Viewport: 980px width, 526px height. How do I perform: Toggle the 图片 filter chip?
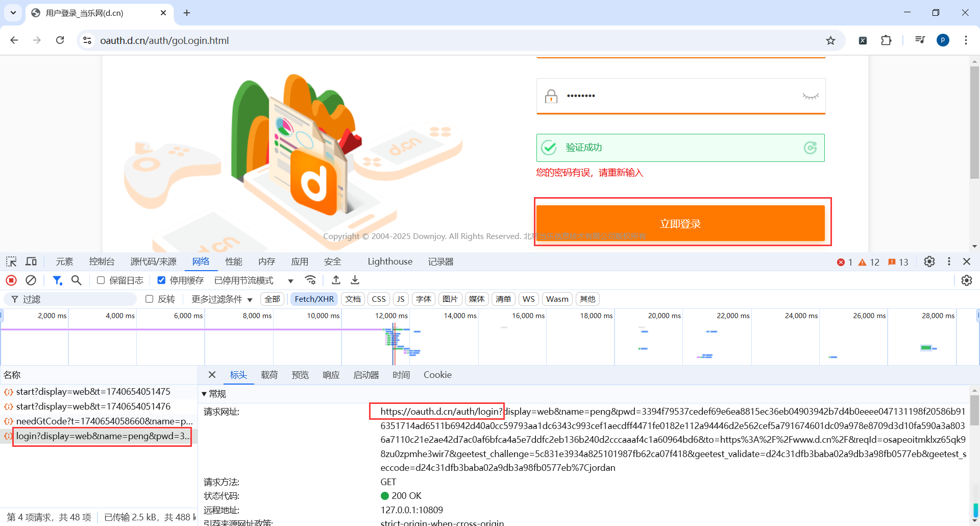click(x=450, y=299)
